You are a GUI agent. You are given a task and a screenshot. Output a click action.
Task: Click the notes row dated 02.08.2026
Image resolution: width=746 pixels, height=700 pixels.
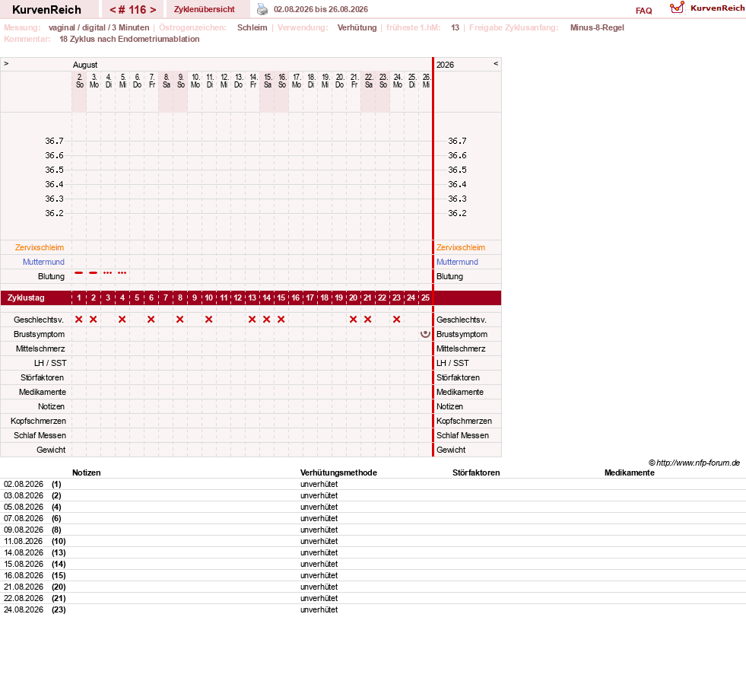[x=373, y=484]
